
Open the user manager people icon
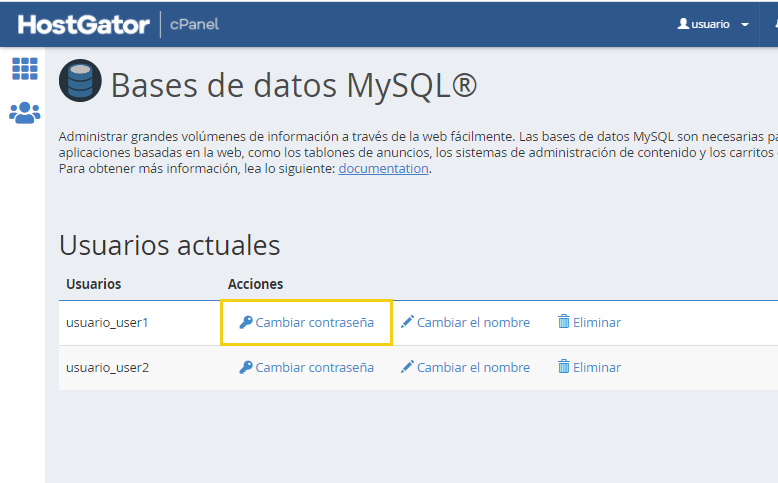[x=25, y=113]
